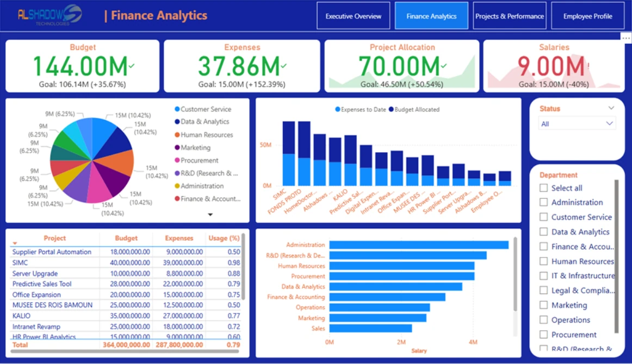Select Human Resources checkbox

[544, 261]
